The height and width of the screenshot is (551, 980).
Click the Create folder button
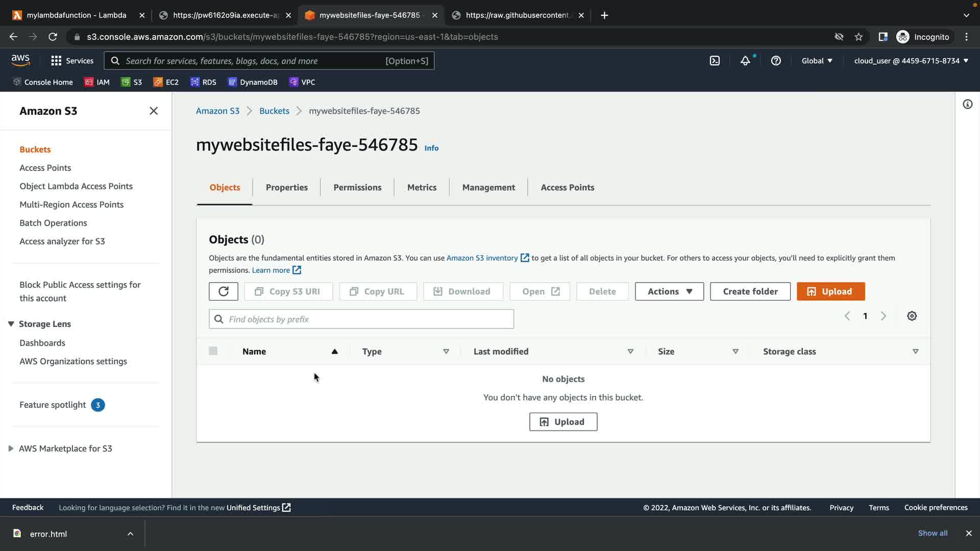[x=750, y=291]
